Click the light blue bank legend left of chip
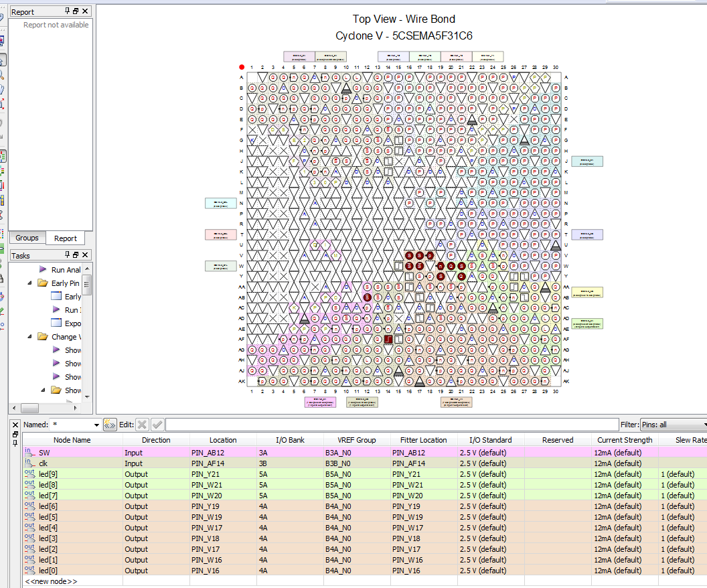 220,204
